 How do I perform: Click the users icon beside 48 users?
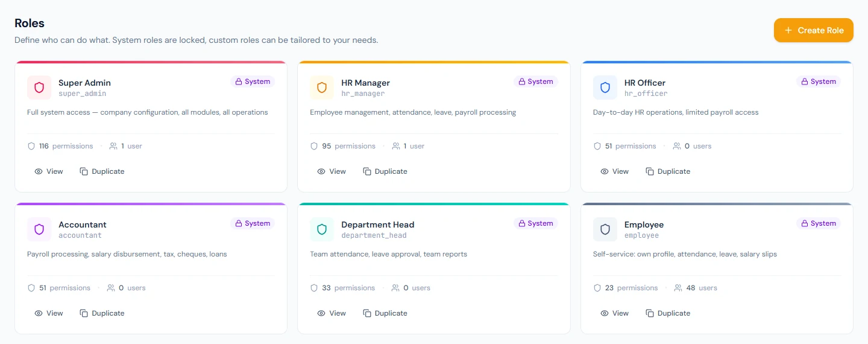pyautogui.click(x=678, y=288)
